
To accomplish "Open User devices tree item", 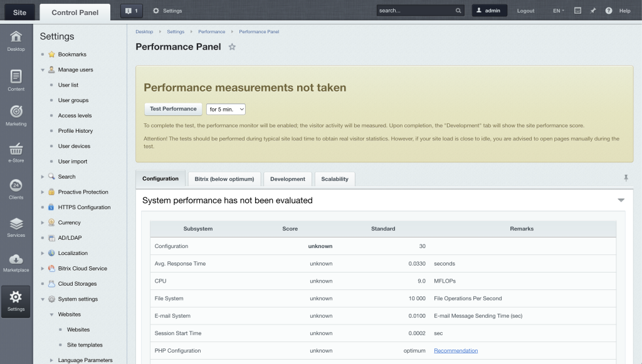I will (x=74, y=146).
